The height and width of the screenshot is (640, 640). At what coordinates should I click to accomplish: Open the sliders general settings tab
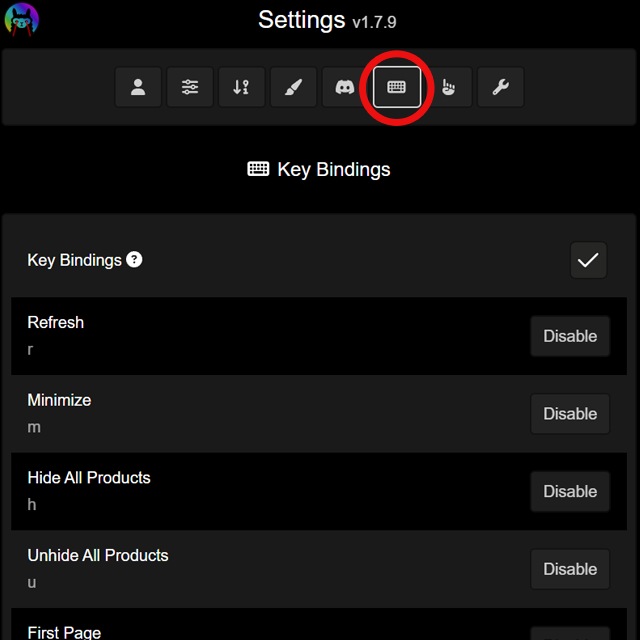pos(190,87)
